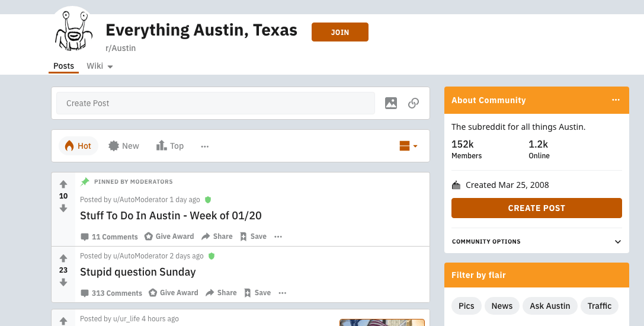The height and width of the screenshot is (326, 644).
Task: Open About Community three-dot menu
Action: [616, 100]
